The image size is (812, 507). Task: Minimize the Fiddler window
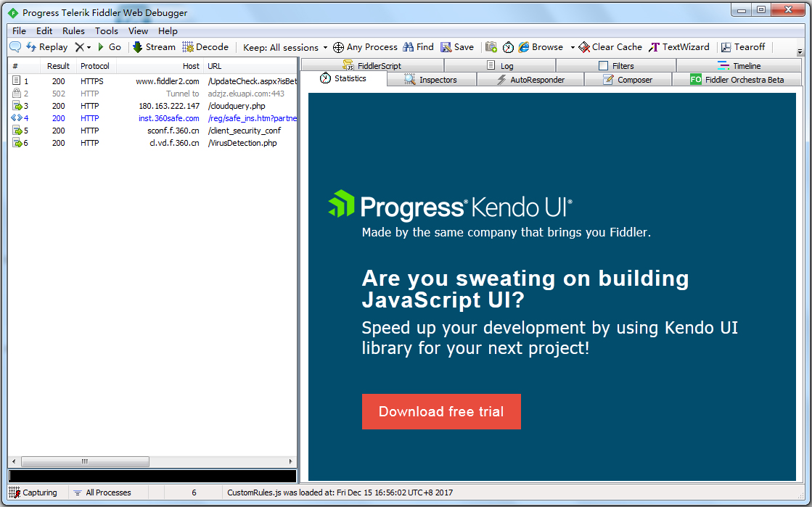tap(742, 10)
